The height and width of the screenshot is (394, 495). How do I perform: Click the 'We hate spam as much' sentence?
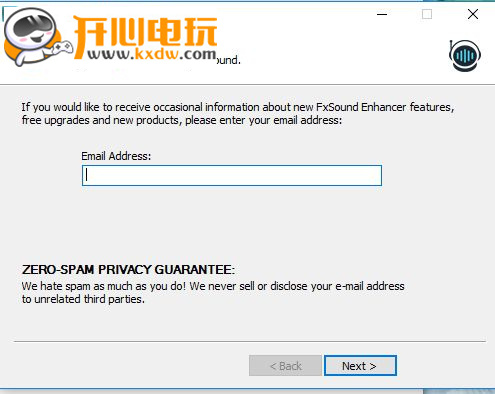click(213, 286)
